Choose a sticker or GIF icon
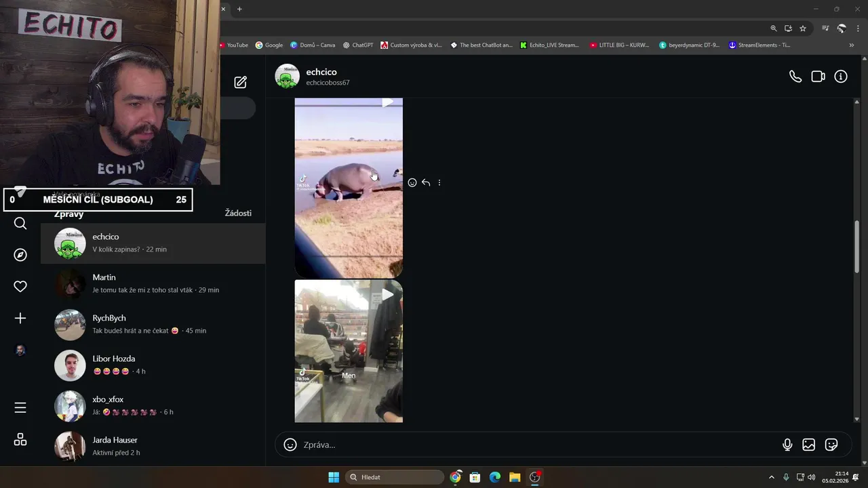The height and width of the screenshot is (488, 868). tap(831, 445)
